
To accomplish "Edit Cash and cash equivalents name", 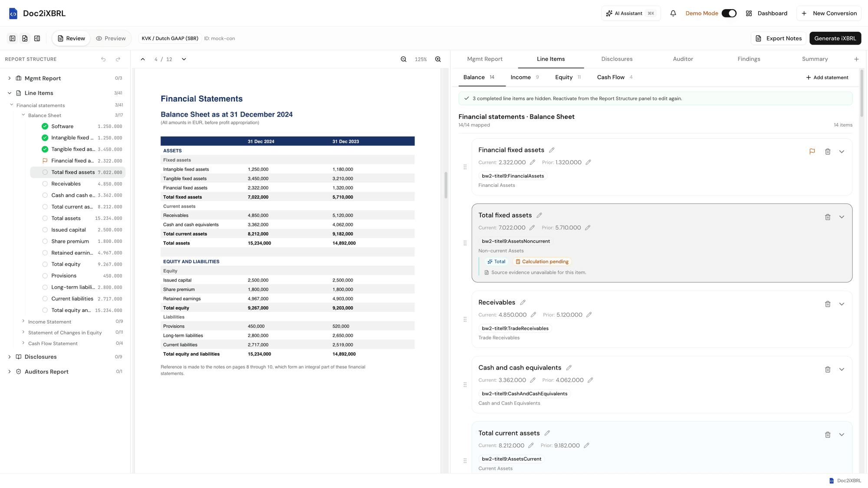I will pos(569,368).
